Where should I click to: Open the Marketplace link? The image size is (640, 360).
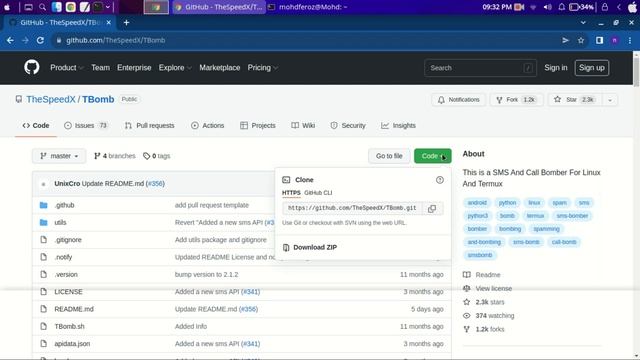click(220, 68)
